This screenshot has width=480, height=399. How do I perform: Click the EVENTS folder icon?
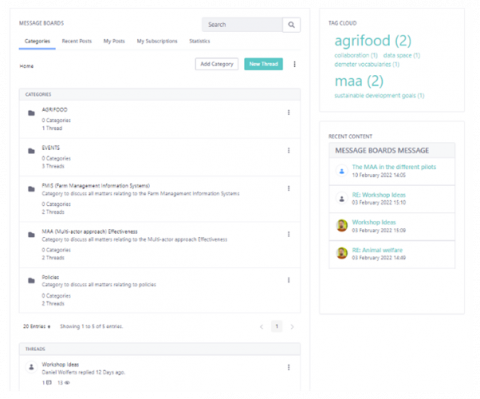[31, 151]
